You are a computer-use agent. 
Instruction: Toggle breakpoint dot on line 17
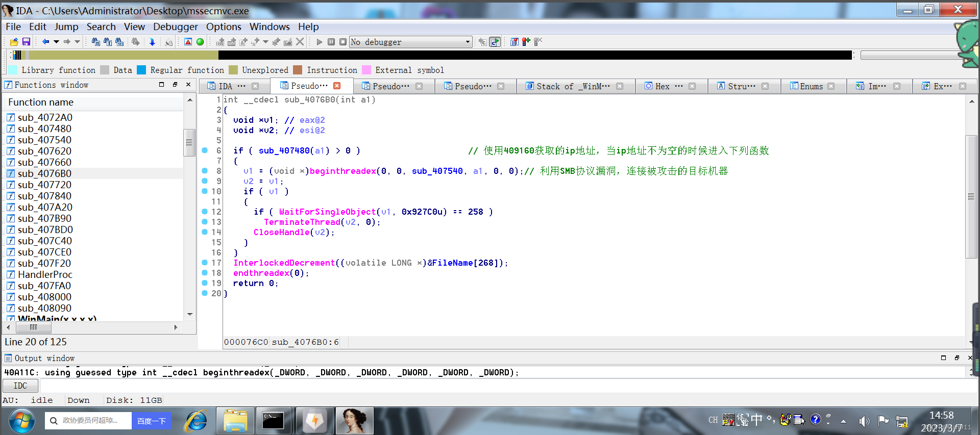tap(205, 262)
